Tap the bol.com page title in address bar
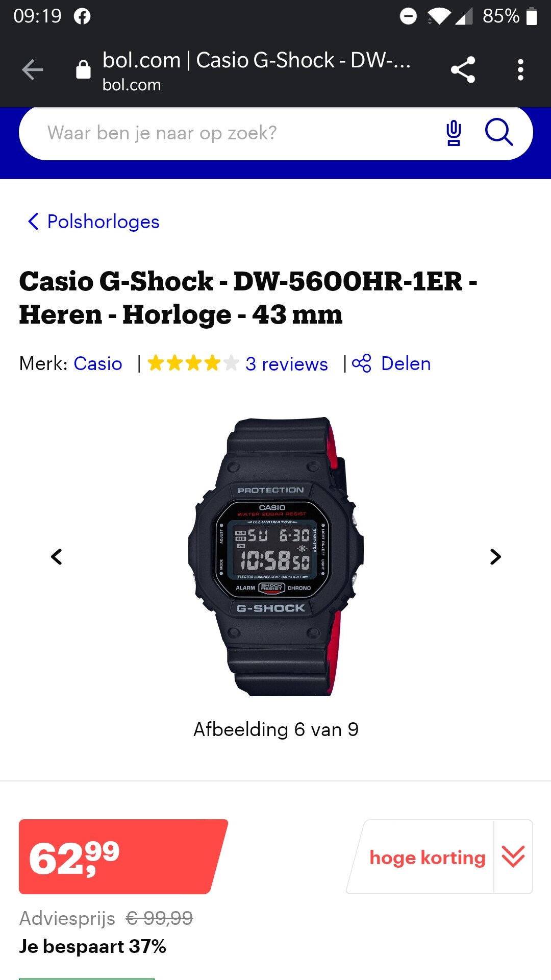 [x=257, y=60]
